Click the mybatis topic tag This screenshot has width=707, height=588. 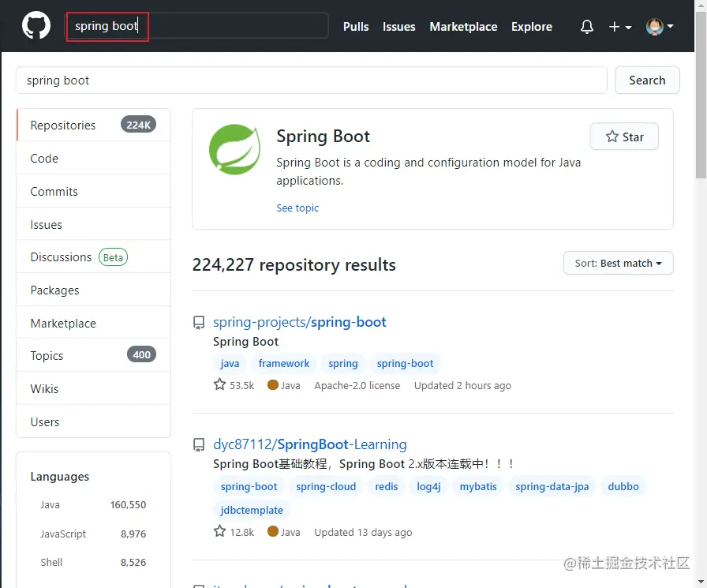(x=478, y=486)
